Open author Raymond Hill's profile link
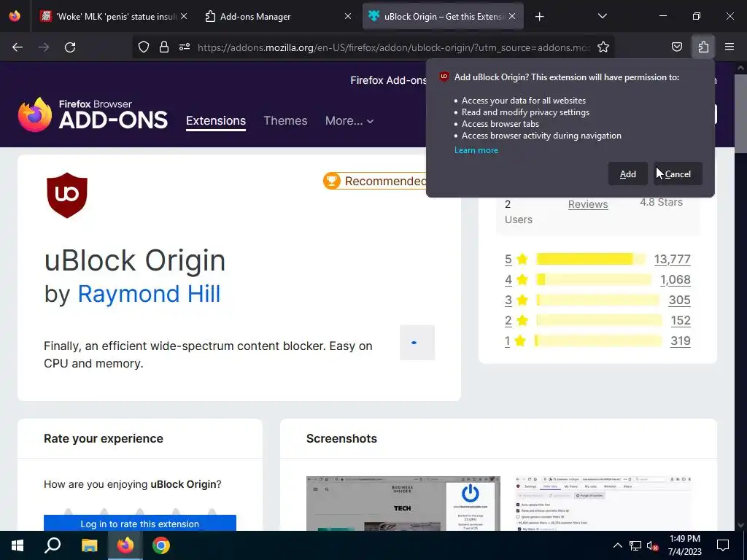Screen dimensions: 747x560 click(x=149, y=293)
